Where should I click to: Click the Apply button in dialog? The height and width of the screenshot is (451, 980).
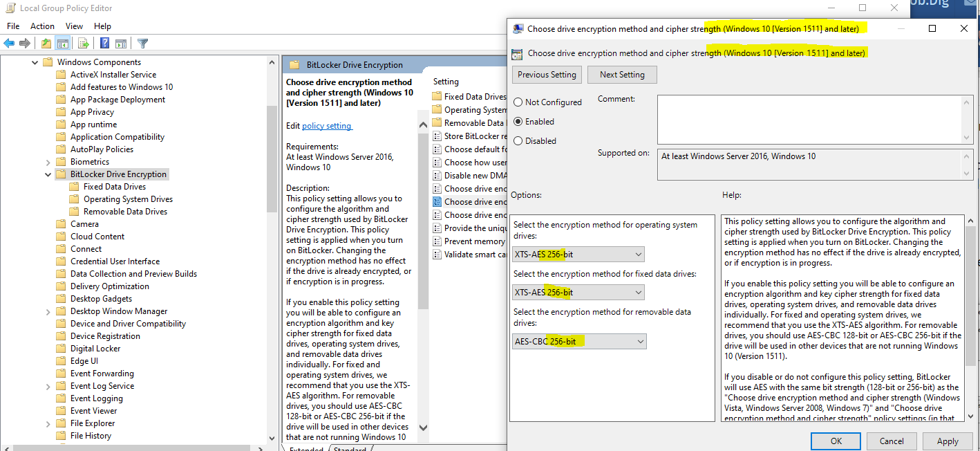(948, 441)
